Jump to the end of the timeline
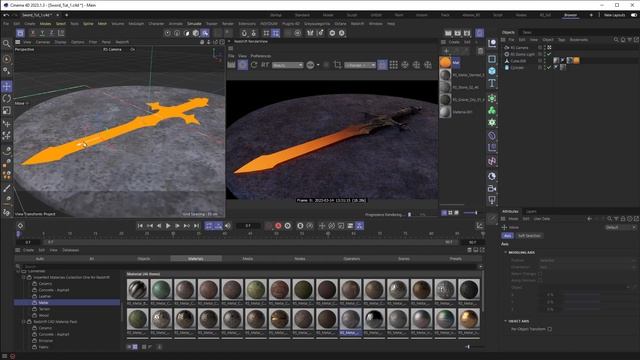This screenshot has height=360, width=640. click(196, 226)
